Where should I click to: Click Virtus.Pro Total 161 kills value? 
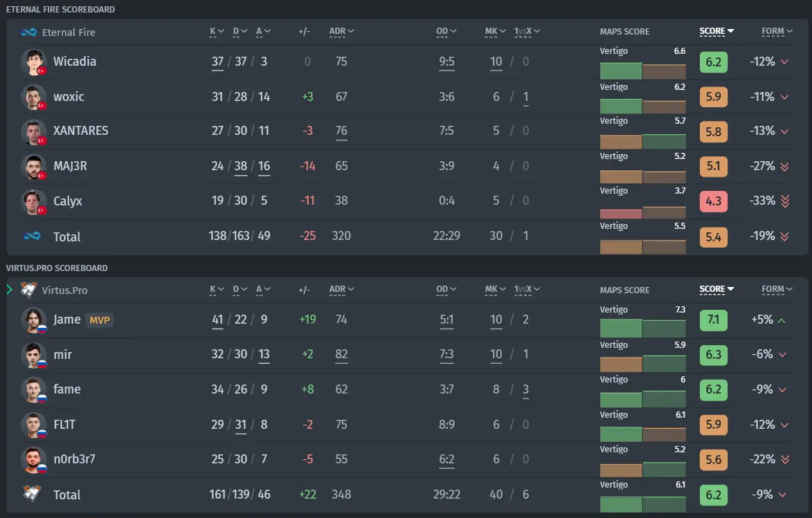(217, 494)
